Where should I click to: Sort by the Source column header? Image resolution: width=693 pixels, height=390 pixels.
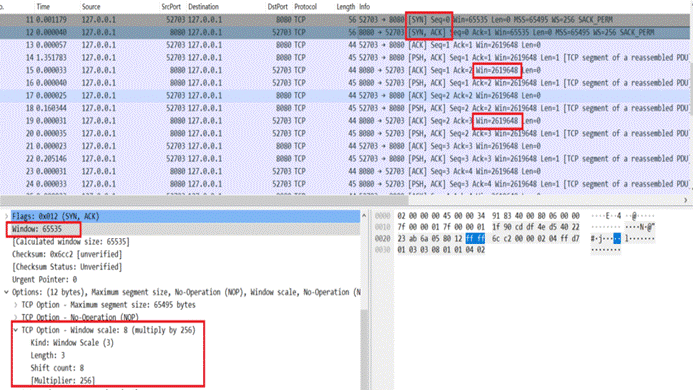(91, 7)
